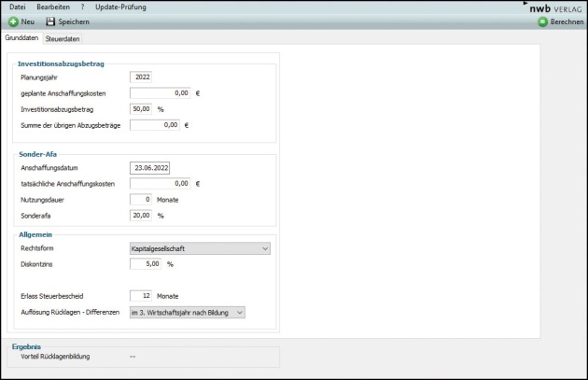Viewport: 588px width, 380px height.
Task: Edit the Diskontzins percent field
Action: [x=146, y=264]
